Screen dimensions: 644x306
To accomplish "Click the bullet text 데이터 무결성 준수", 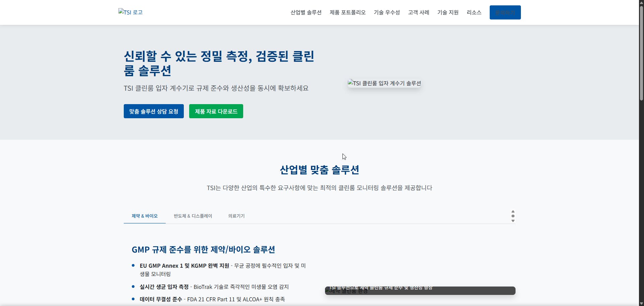I will tap(161, 299).
